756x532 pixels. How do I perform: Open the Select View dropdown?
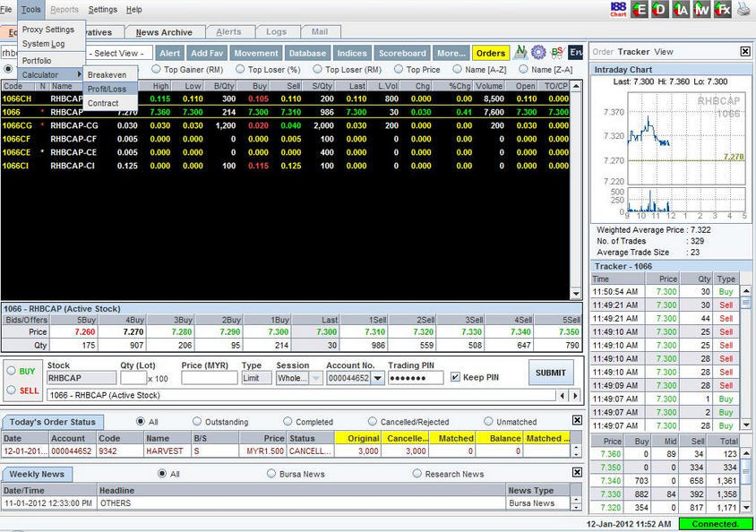(x=121, y=53)
